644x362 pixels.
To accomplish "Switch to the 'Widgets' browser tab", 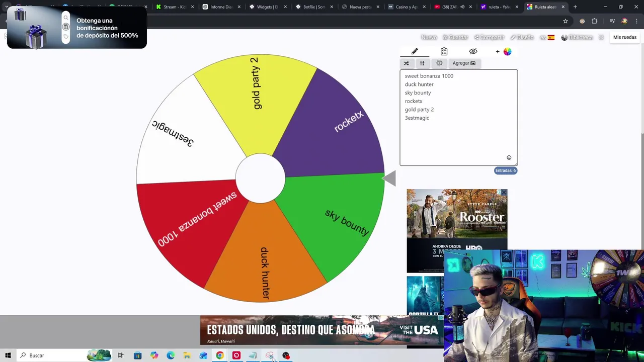I will tap(267, 7).
